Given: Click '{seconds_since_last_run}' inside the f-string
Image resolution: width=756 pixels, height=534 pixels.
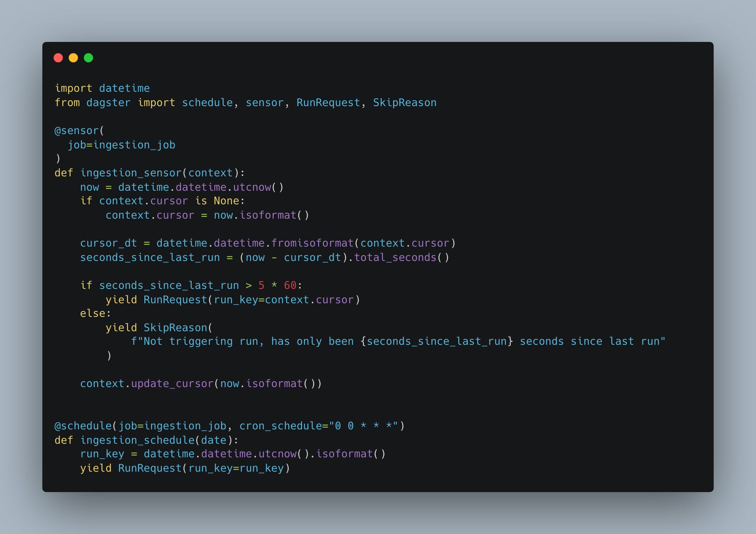Looking at the screenshot, I should [x=437, y=341].
